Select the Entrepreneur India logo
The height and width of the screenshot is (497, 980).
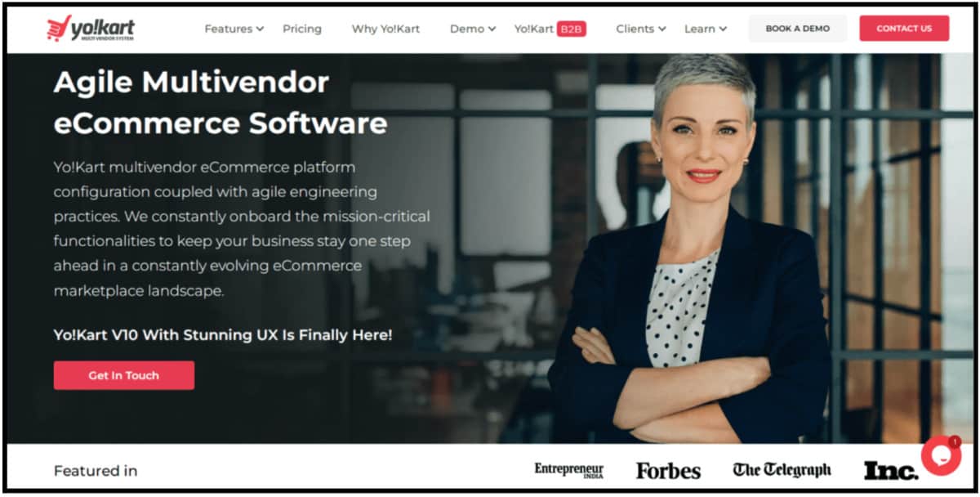click(568, 470)
